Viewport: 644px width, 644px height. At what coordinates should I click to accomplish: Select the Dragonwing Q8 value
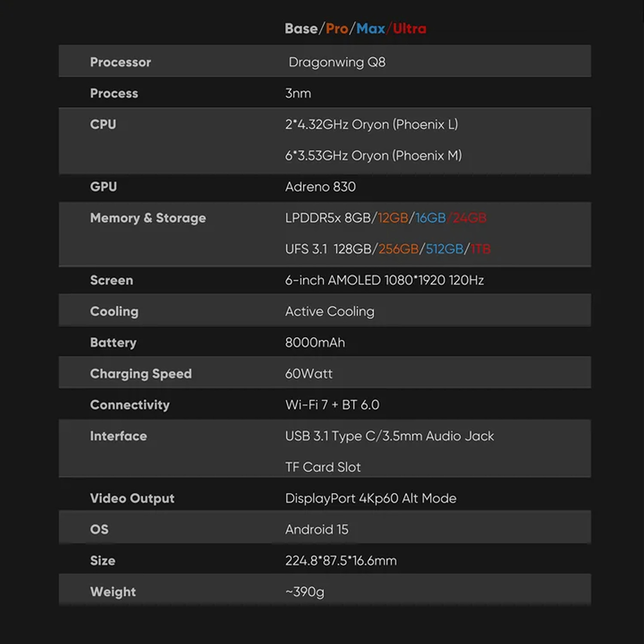coord(337,62)
